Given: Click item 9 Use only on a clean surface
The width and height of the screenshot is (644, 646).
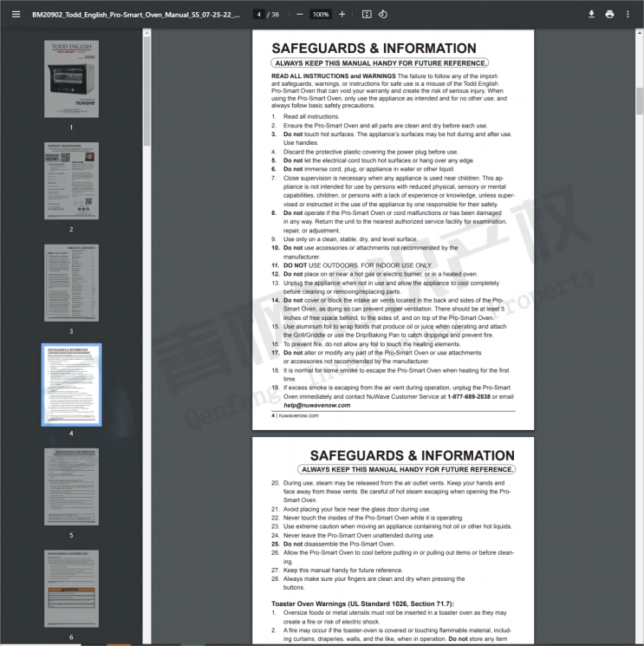Looking at the screenshot, I should point(345,239).
